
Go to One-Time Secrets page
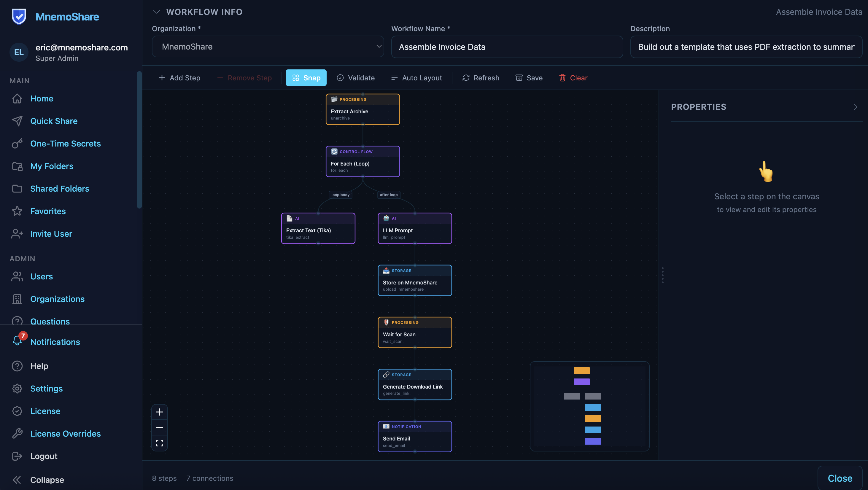click(x=65, y=144)
